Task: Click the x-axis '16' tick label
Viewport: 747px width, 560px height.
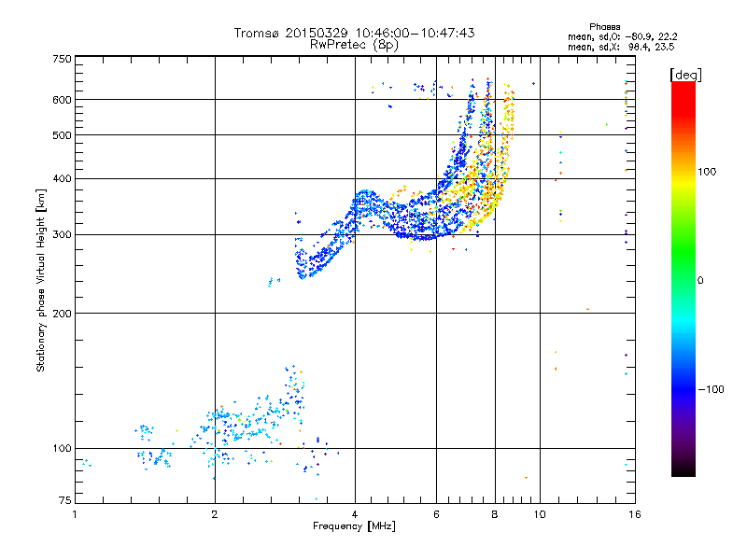Action: click(635, 514)
